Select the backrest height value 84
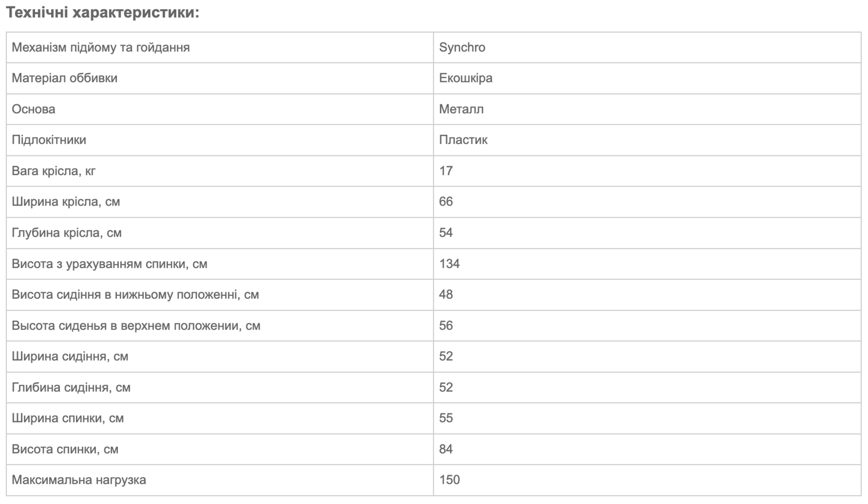The width and height of the screenshot is (868, 504). (446, 449)
